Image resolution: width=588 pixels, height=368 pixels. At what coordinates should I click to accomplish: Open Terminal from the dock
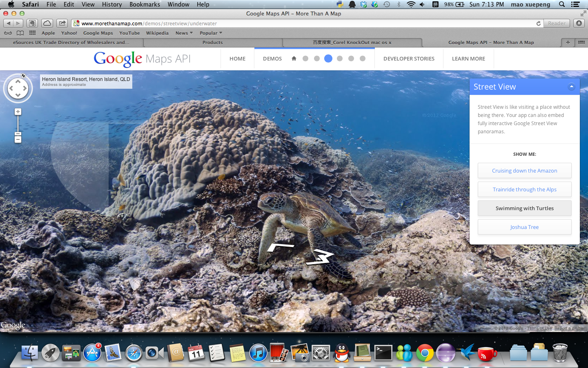383,352
